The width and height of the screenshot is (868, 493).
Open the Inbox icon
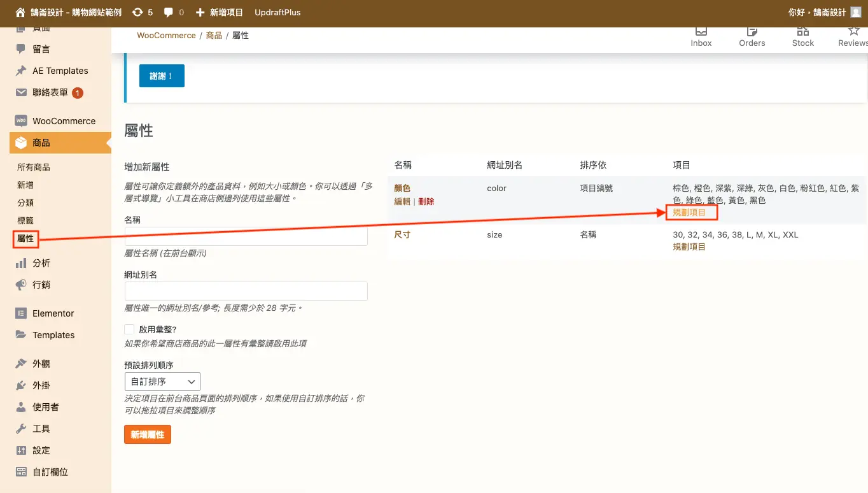(x=701, y=31)
